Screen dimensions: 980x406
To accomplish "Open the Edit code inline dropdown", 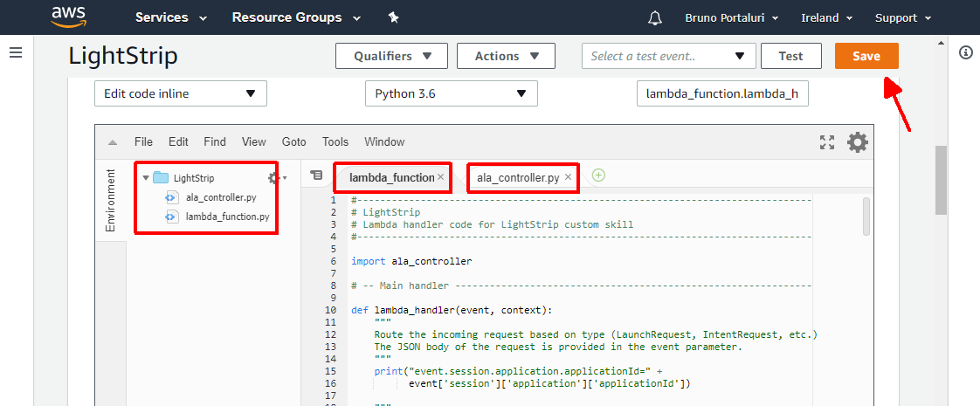I will point(180,93).
